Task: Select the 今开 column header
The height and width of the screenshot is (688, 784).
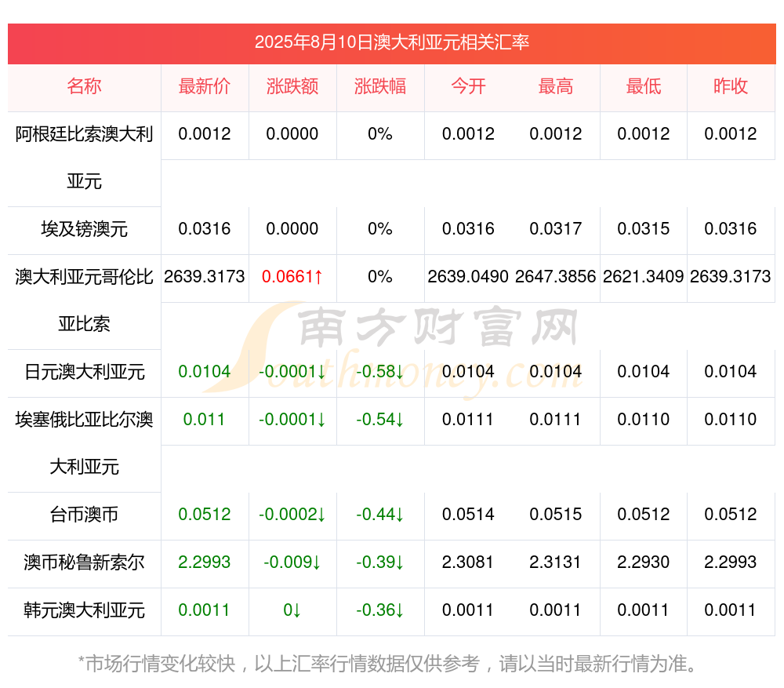Action: pos(468,86)
